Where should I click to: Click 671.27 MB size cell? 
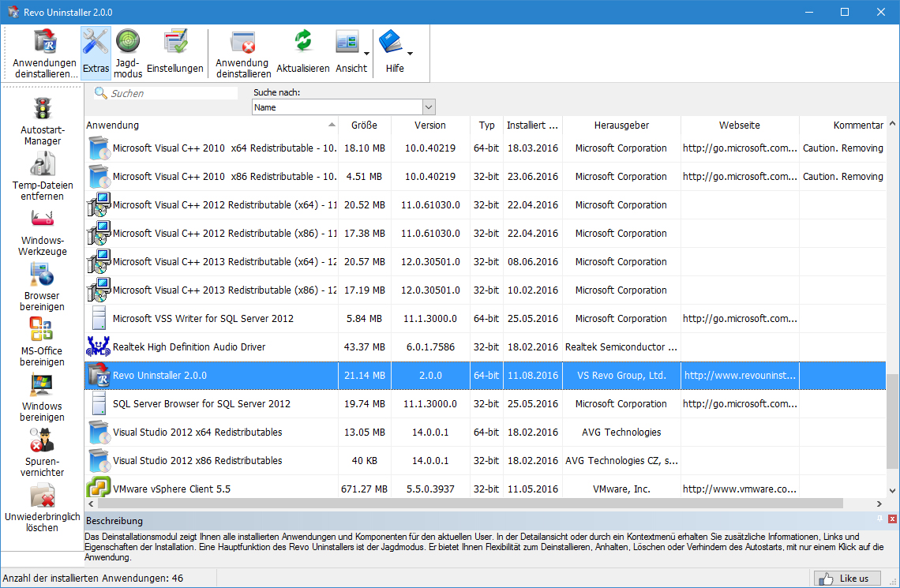(365, 489)
